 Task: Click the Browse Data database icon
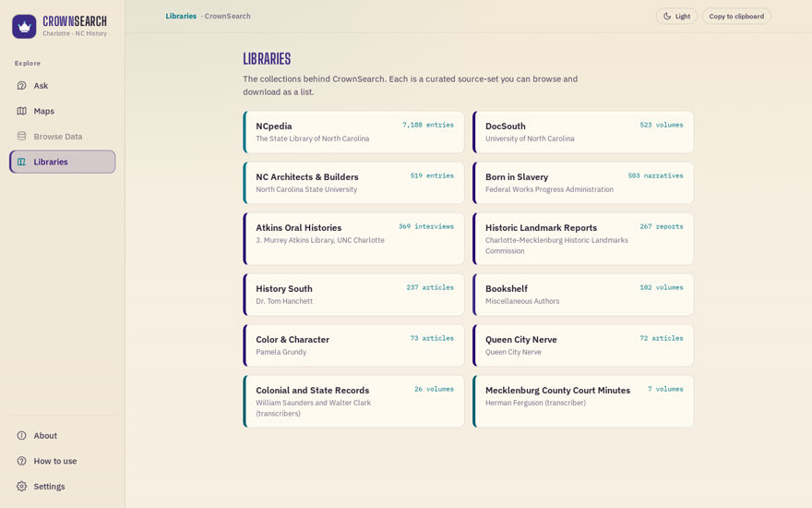tap(22, 137)
